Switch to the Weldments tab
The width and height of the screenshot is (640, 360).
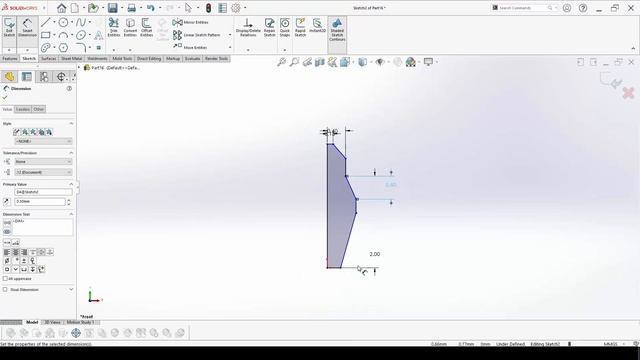97,59
